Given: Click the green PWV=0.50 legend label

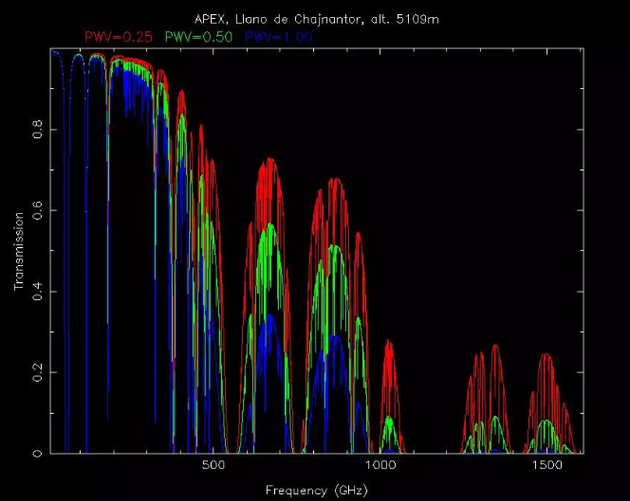Looking at the screenshot, I should click(x=198, y=37).
